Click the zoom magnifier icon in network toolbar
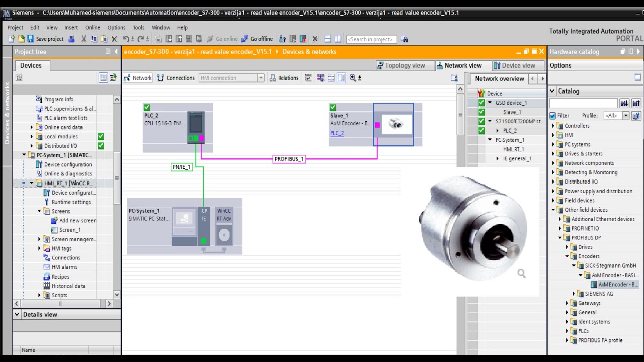Viewport: 644px width, 362px height. [x=353, y=78]
